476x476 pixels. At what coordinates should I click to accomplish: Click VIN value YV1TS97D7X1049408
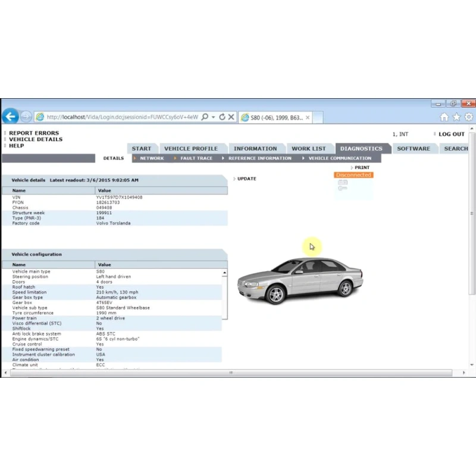click(119, 198)
